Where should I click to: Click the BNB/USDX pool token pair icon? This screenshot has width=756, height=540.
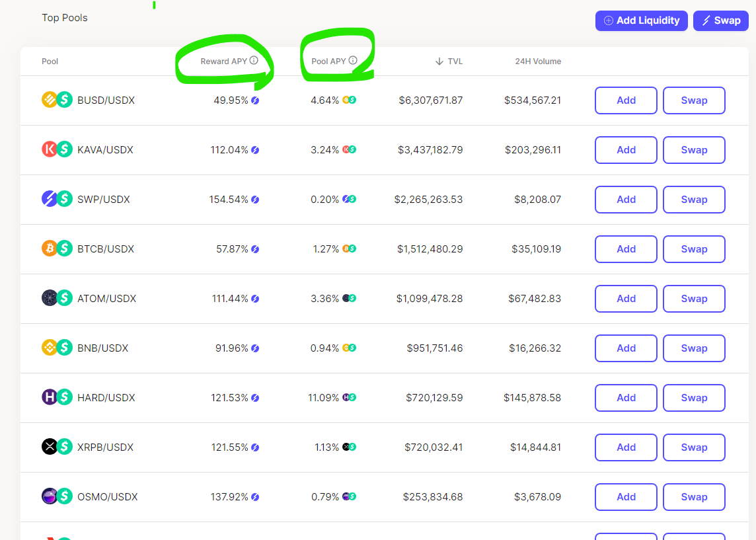pyautogui.click(x=57, y=348)
